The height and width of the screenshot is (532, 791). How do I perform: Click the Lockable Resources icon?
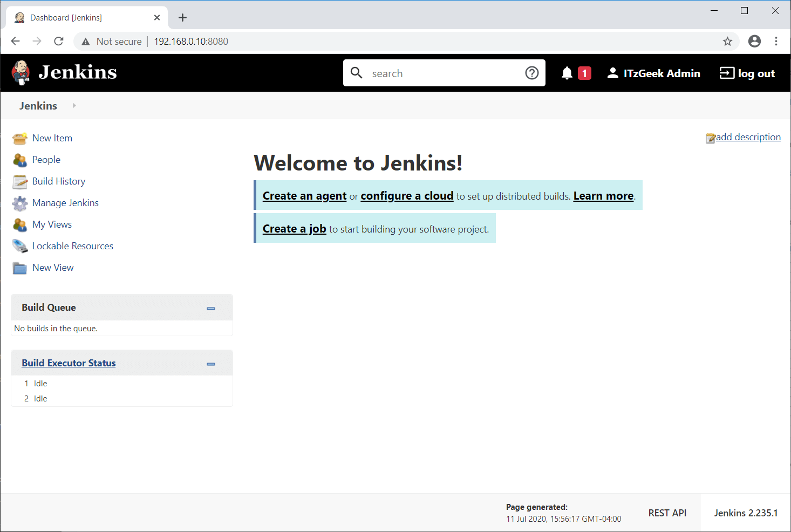(x=20, y=246)
